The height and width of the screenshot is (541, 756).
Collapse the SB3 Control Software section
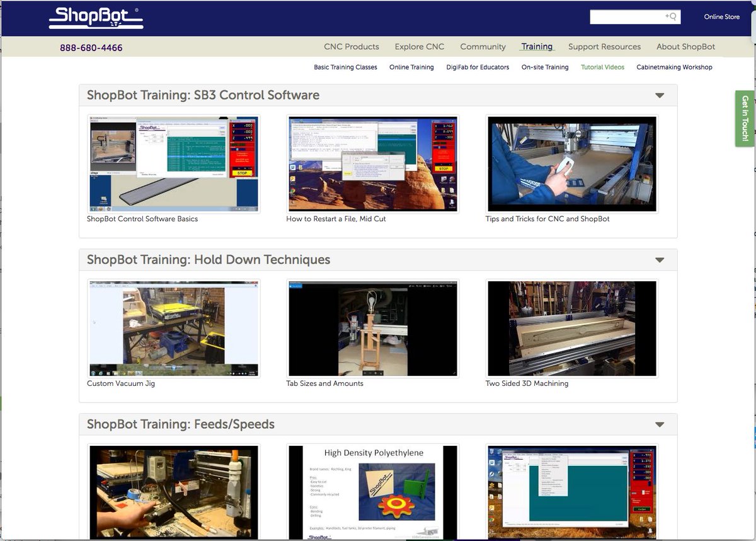660,96
